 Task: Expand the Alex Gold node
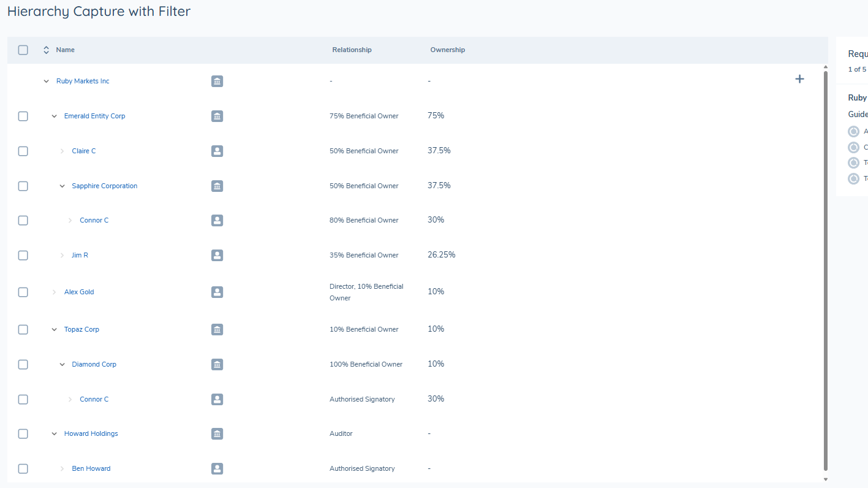54,292
